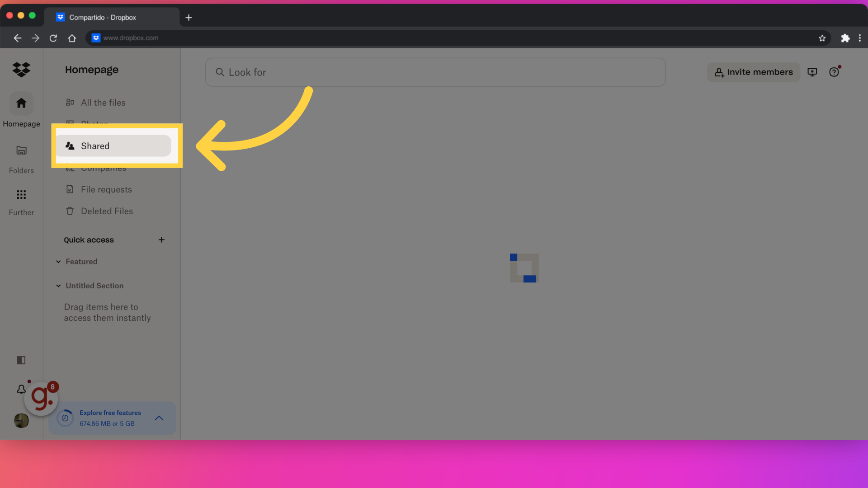Collapse the Untitled Section
The width and height of the screenshot is (868, 488).
(58, 286)
